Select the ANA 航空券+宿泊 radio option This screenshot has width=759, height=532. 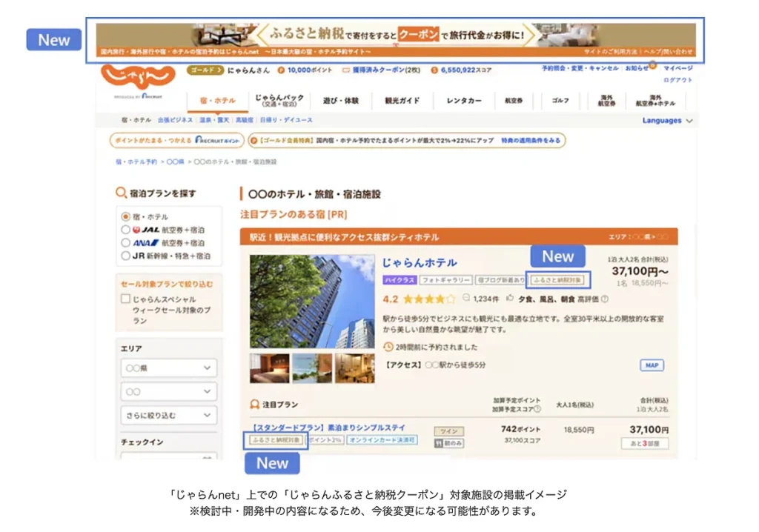pos(125,242)
